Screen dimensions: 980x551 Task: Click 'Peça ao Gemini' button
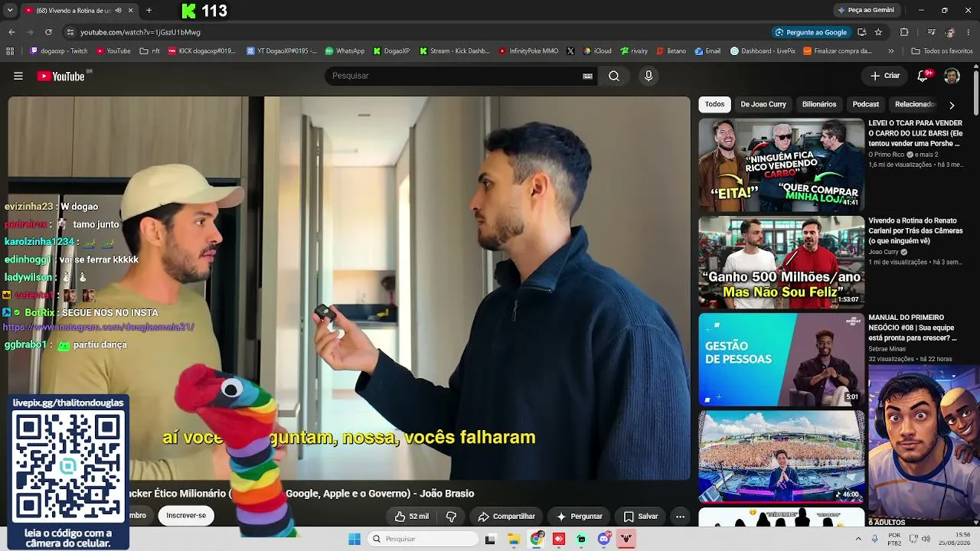pos(866,10)
